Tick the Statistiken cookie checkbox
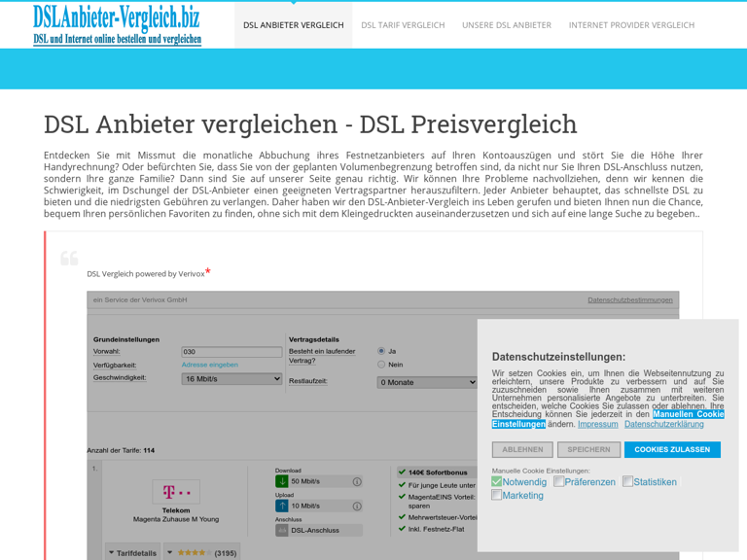 click(628, 481)
